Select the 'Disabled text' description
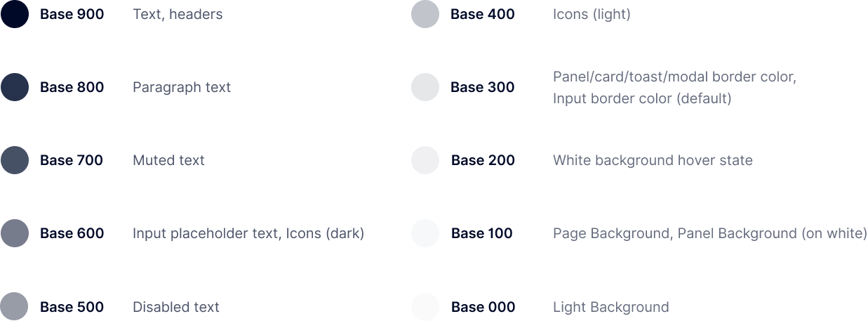This screenshot has width=868, height=321. pos(176,307)
